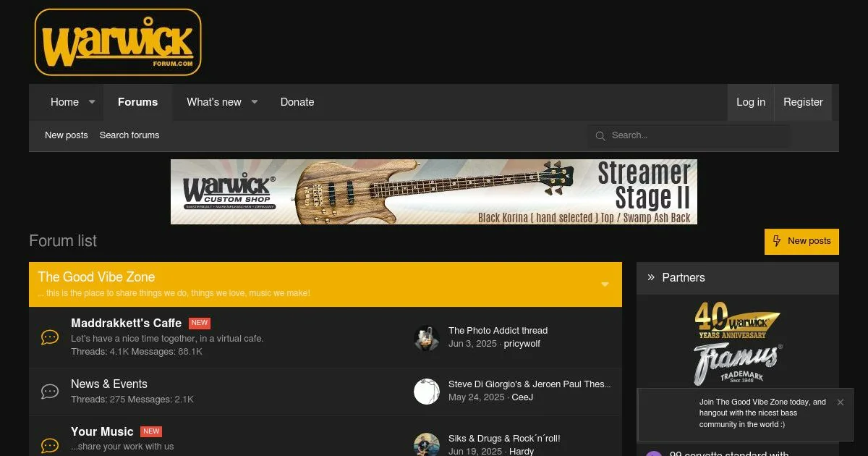Collapse The Good Vibe Zone category
Image resolution: width=868 pixels, height=456 pixels.
tap(605, 284)
